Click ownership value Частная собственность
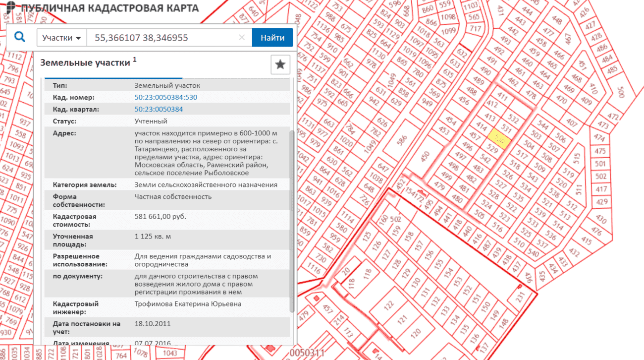 173,197
